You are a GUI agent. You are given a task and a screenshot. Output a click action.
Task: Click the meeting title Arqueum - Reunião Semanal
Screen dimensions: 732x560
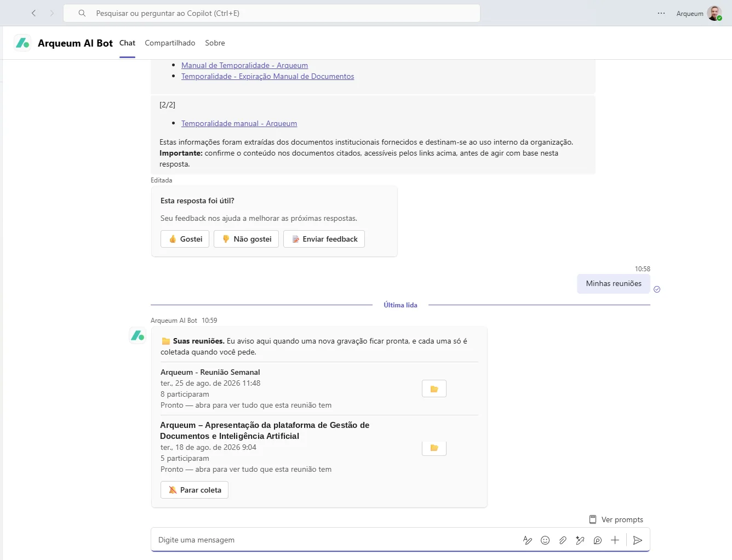pos(210,372)
